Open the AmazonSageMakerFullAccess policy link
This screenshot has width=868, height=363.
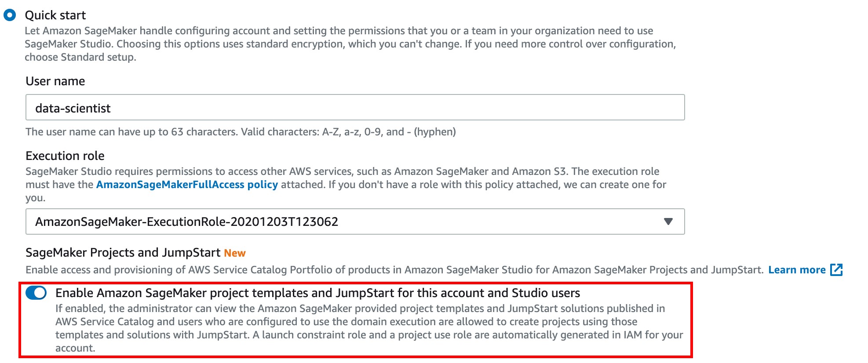187,185
